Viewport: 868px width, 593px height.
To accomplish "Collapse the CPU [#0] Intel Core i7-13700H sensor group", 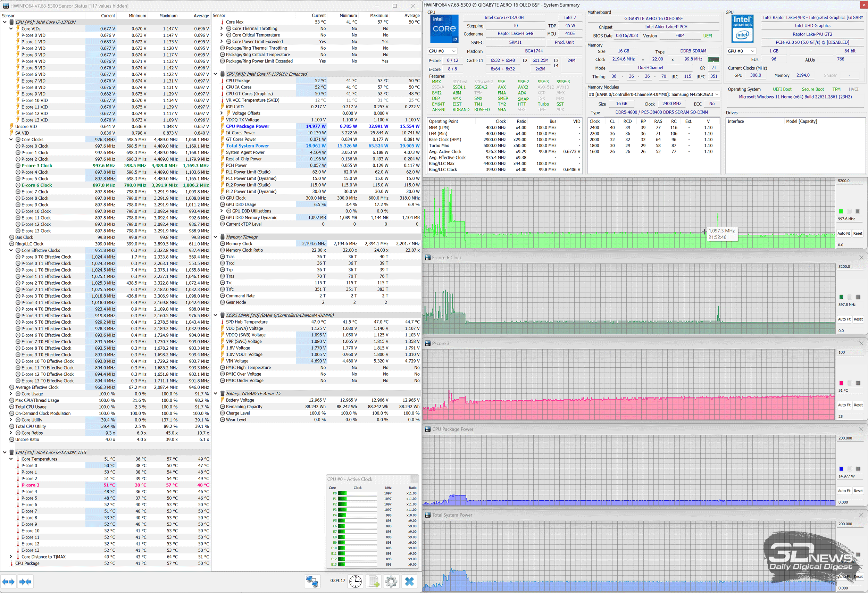I will 5,22.
